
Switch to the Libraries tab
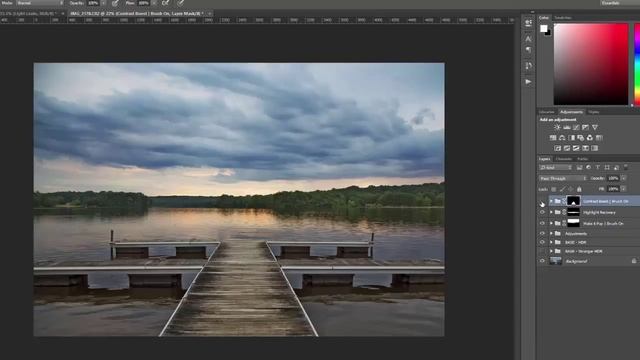(x=547, y=112)
